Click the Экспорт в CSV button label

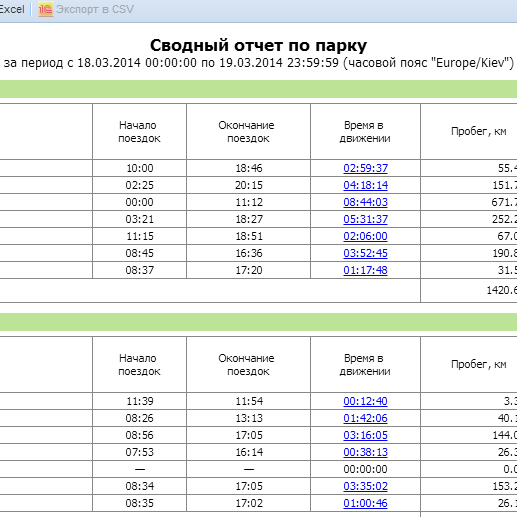coord(95,9)
